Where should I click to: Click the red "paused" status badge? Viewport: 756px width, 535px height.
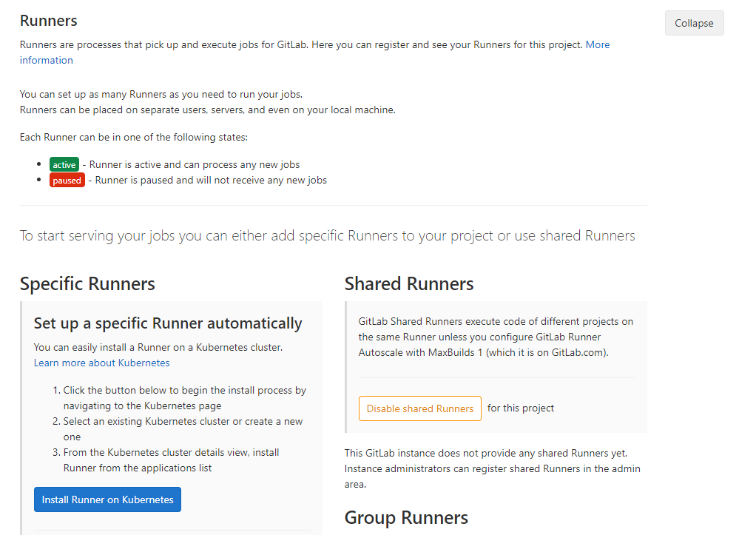pos(67,180)
